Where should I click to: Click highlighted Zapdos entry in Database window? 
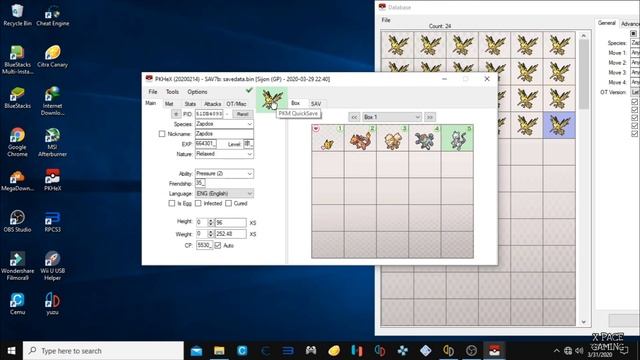[559, 125]
